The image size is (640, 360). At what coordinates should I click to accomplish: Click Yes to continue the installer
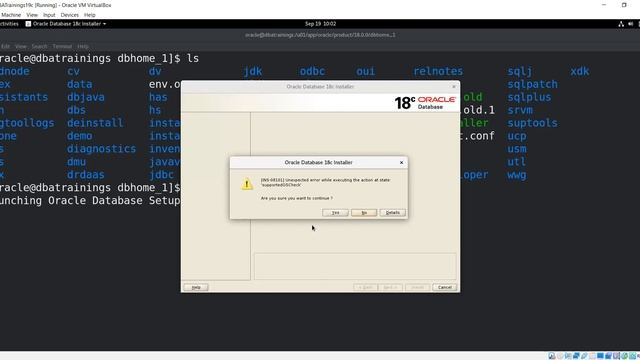point(336,213)
